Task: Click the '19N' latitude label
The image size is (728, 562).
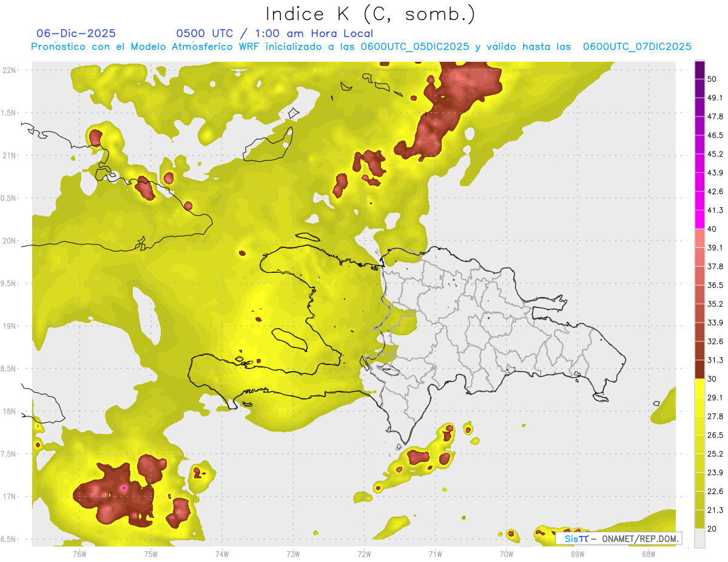Action: point(9,326)
